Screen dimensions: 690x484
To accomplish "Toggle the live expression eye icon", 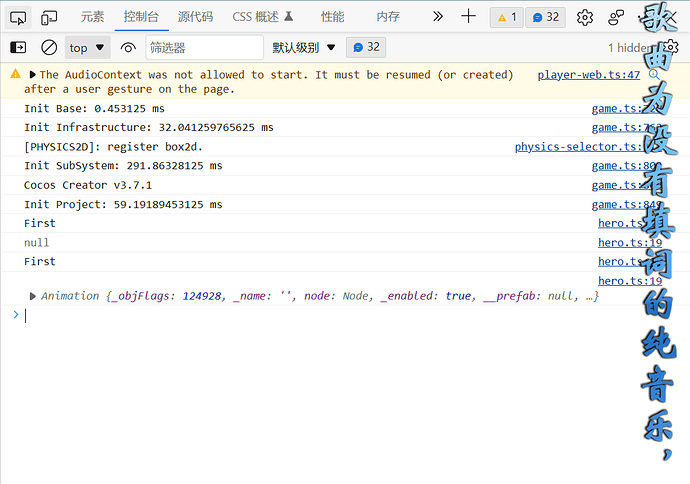I will click(128, 48).
